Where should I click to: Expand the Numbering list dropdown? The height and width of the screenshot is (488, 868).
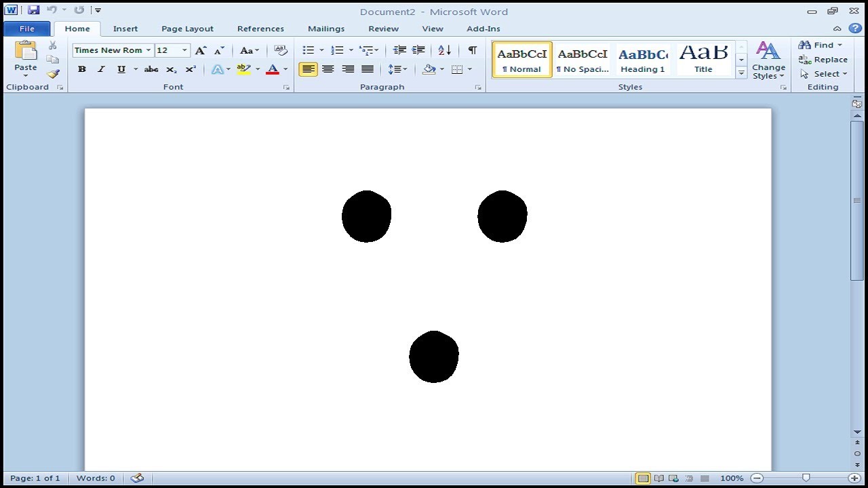tap(351, 50)
